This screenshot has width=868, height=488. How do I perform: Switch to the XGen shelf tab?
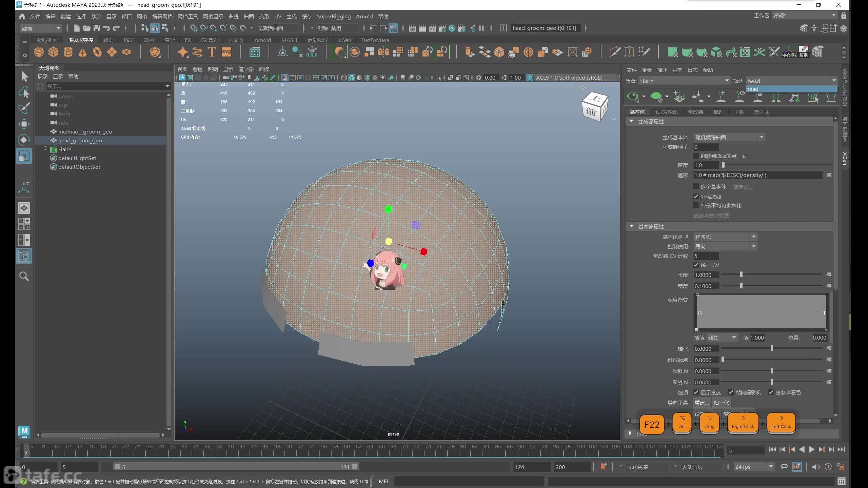click(344, 40)
